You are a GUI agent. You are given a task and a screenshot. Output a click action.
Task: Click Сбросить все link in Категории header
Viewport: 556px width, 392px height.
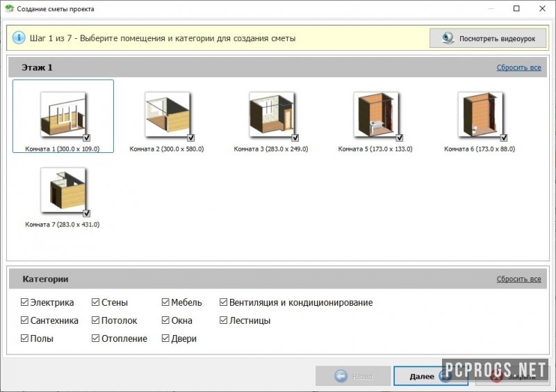(518, 279)
